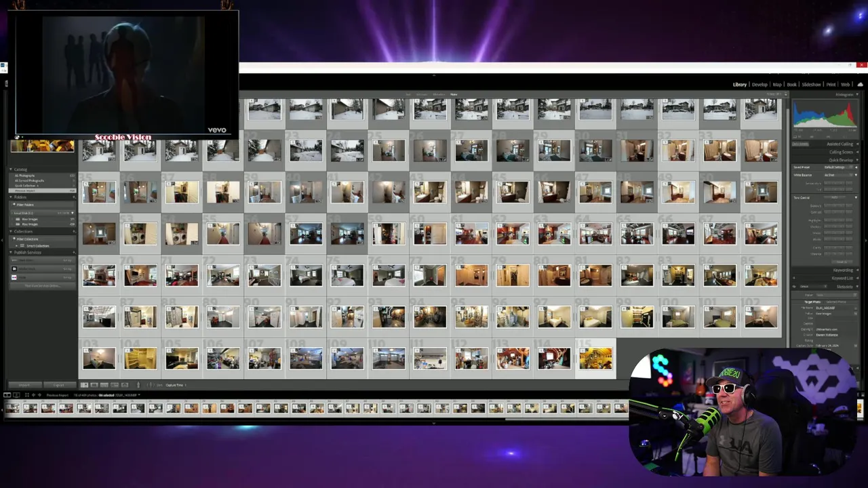Click the filmstrip grid shortcut icon
This screenshot has width=868, height=488.
click(x=27, y=394)
